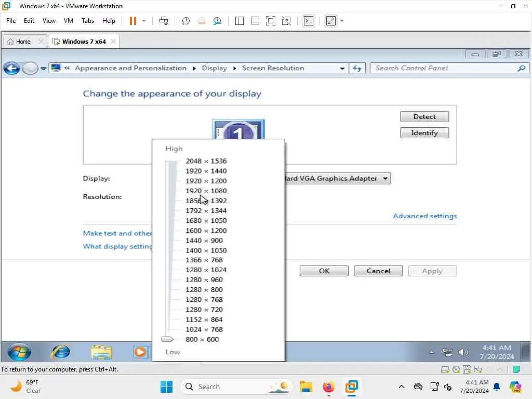This screenshot has height=399, width=532.
Task: Open the power options dropdown arrow
Action: 144,21
